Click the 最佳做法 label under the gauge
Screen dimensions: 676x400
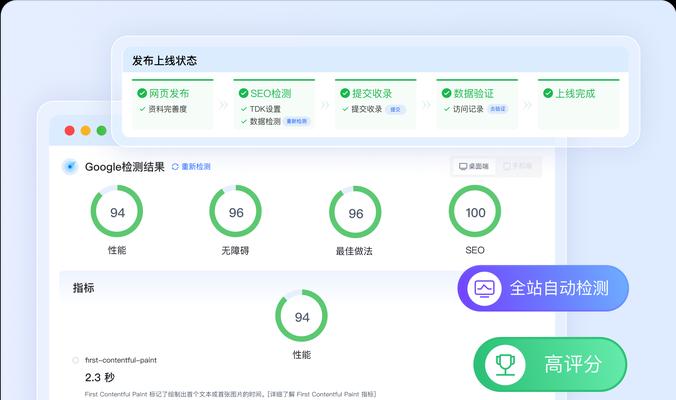tap(354, 251)
